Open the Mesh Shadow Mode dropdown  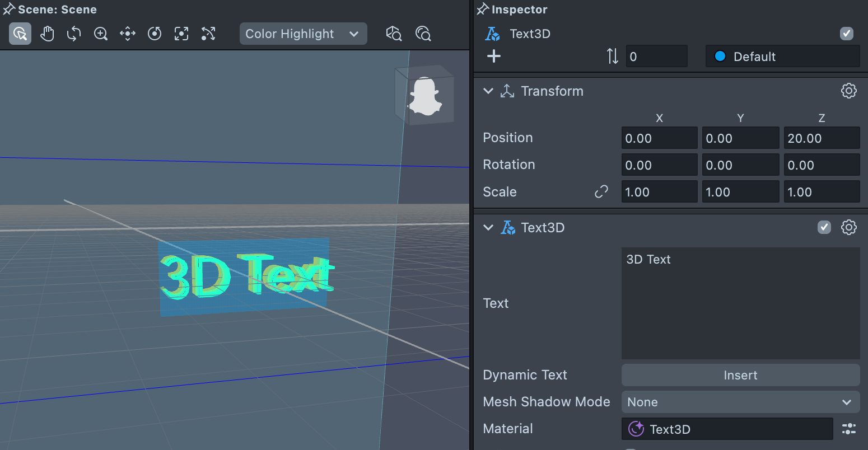coord(740,402)
